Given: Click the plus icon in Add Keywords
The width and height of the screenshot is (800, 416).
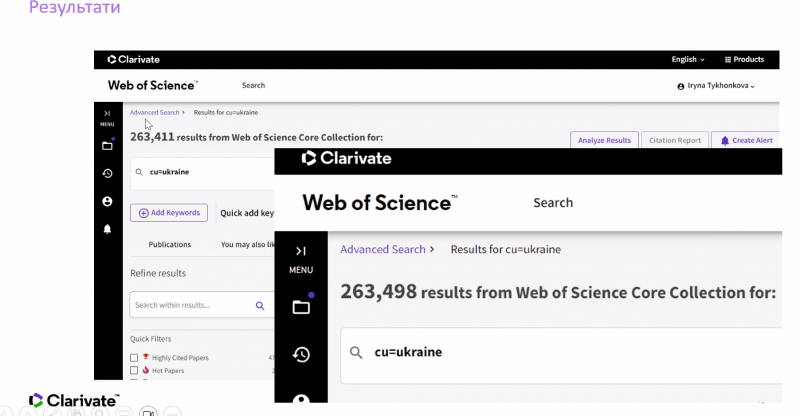Looking at the screenshot, I should (x=143, y=213).
